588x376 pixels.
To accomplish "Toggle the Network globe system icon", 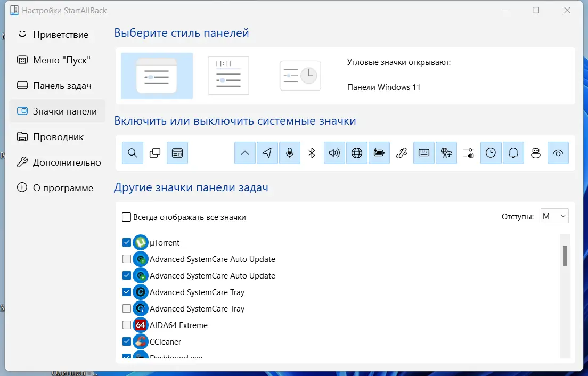I will pyautogui.click(x=357, y=153).
